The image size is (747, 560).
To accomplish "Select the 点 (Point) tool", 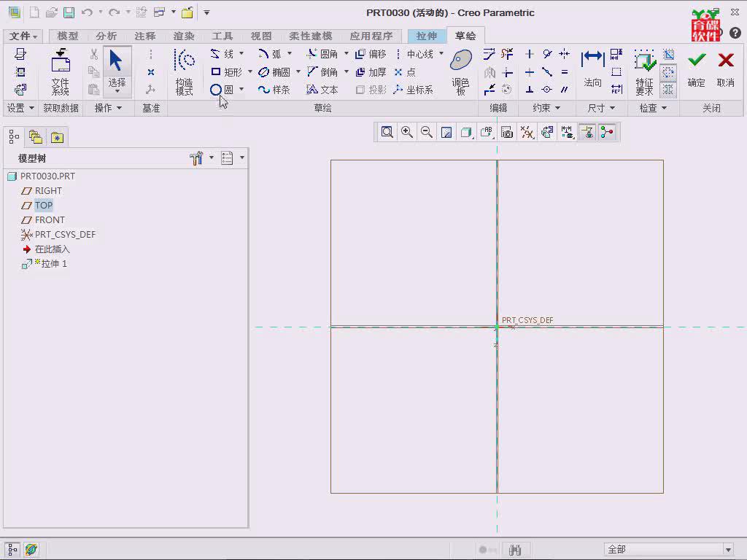I will point(405,72).
